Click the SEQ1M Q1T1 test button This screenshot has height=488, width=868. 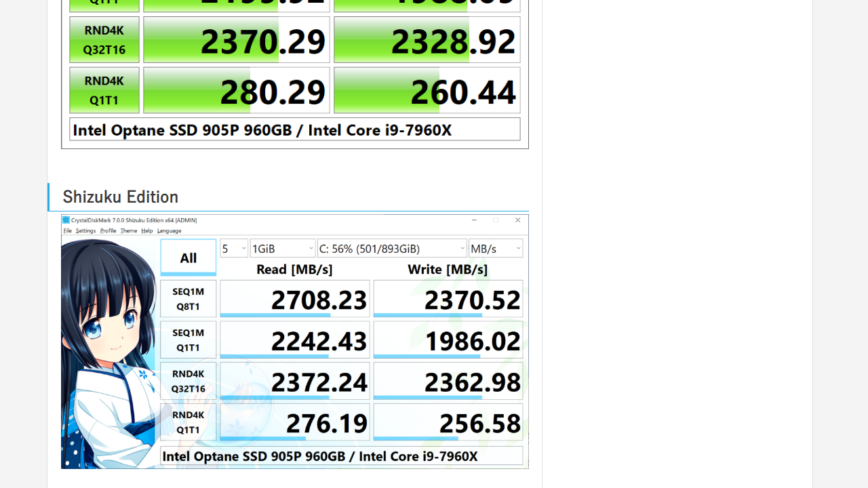pos(188,340)
